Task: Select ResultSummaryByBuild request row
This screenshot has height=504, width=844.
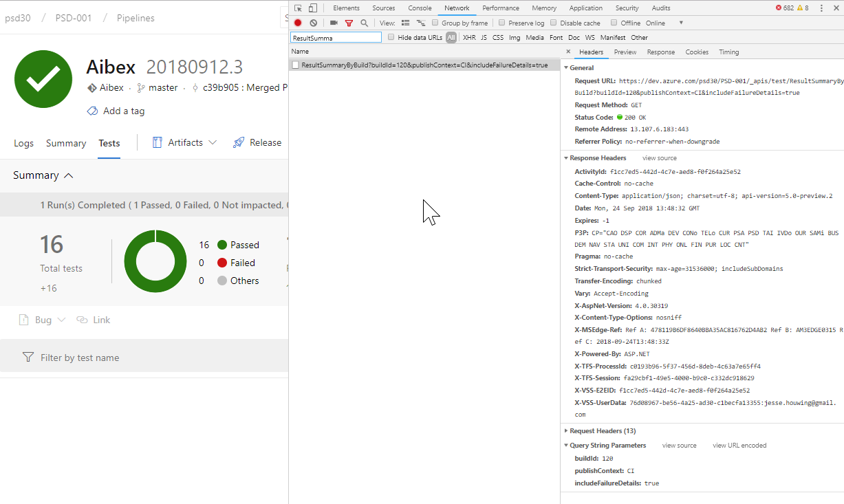Action: pos(424,65)
